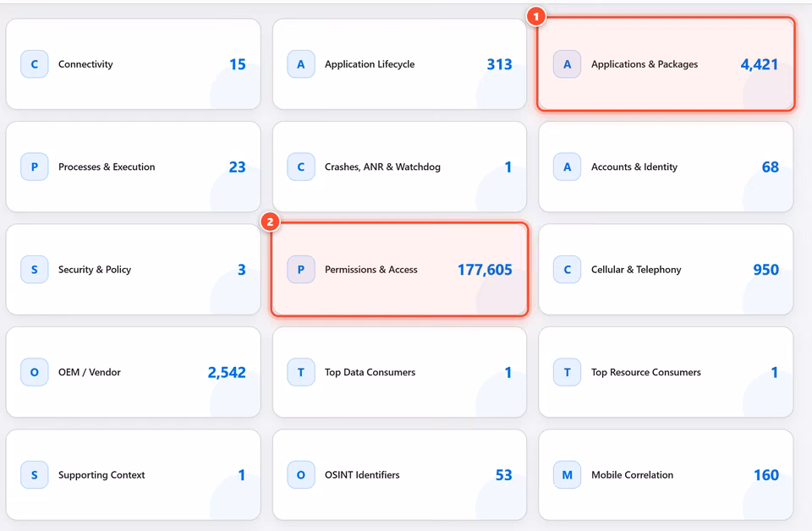Click the Accounts & Identity A icon
Screen dimensions: 812x531
tap(567, 167)
